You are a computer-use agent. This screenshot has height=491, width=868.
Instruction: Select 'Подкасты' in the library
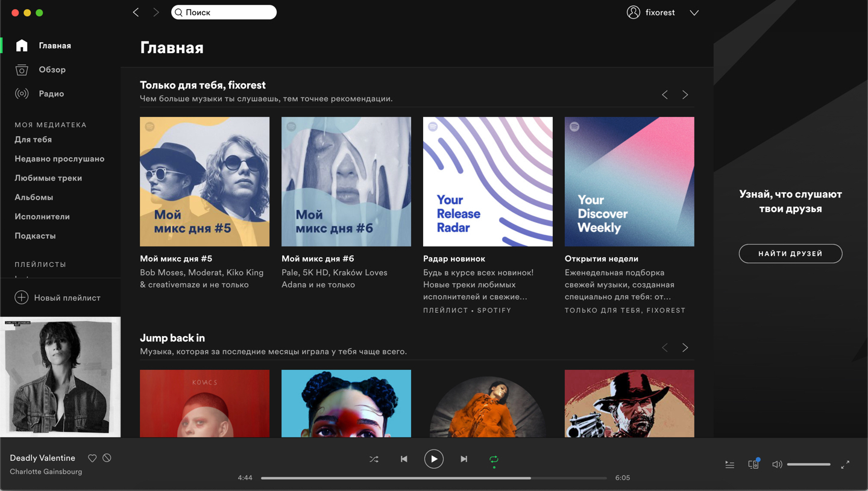click(35, 236)
